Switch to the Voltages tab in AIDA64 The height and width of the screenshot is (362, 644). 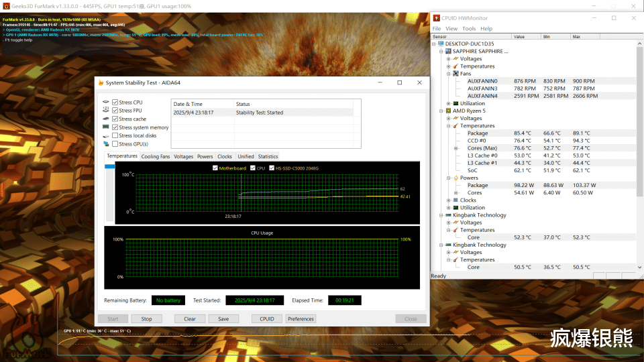(x=183, y=156)
